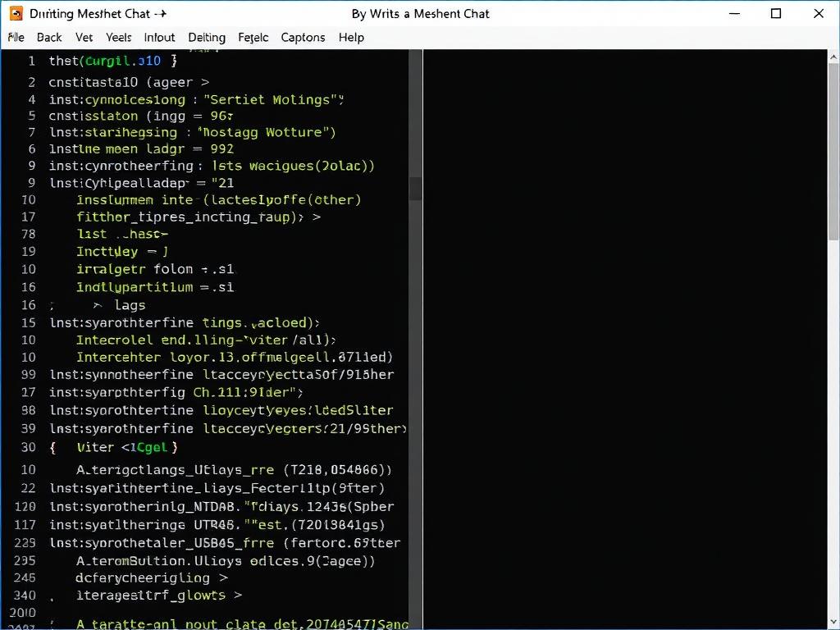Click line 'lterageaItrf_glowts >'
The image size is (840, 630).
click(159, 596)
